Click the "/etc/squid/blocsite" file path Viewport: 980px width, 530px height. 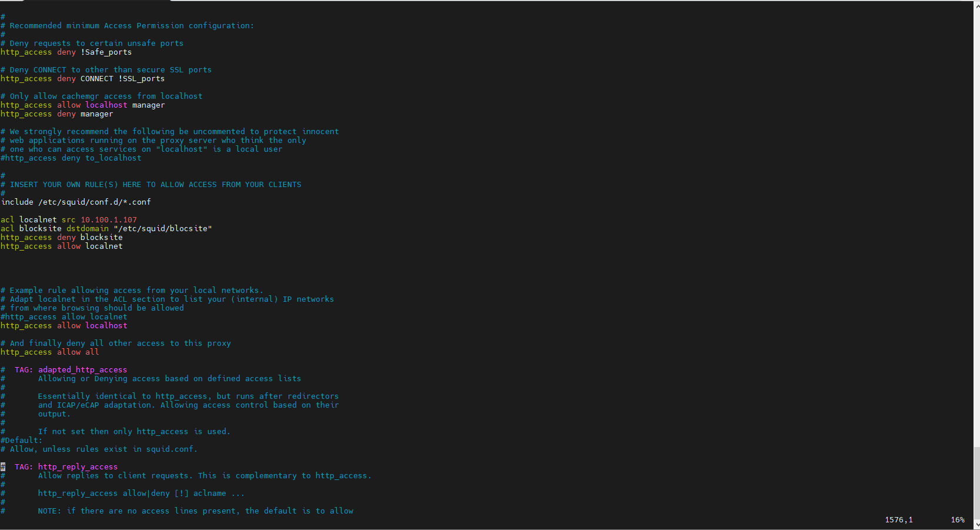pos(162,229)
